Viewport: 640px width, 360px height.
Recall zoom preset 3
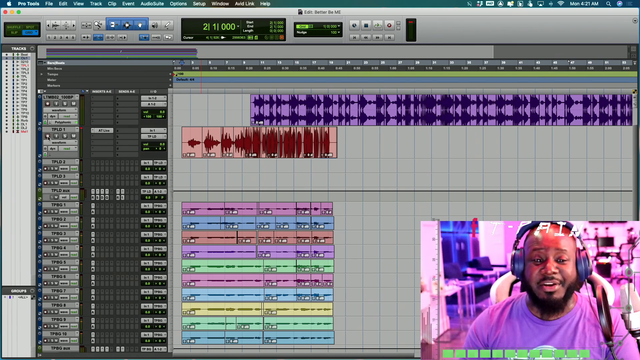click(61, 37)
